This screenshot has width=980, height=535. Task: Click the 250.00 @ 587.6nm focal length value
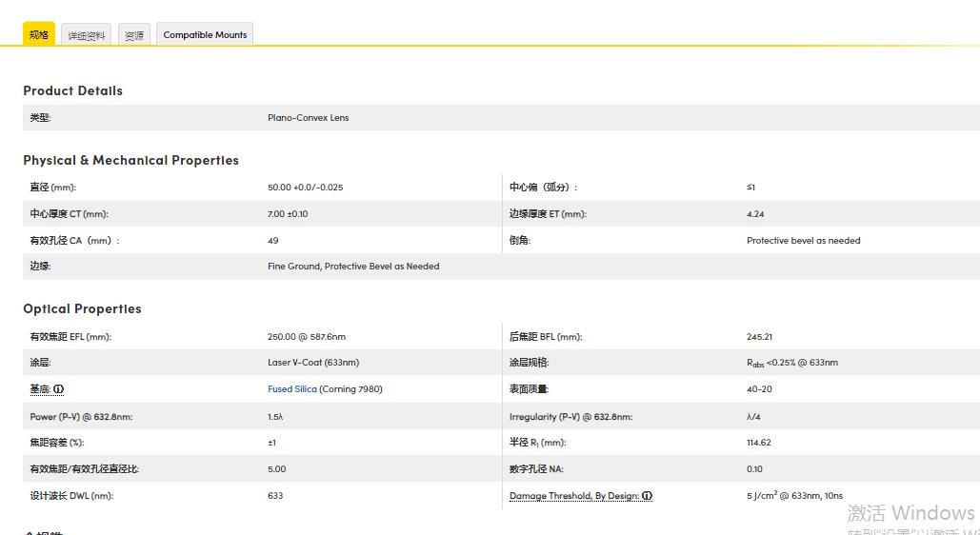point(307,337)
